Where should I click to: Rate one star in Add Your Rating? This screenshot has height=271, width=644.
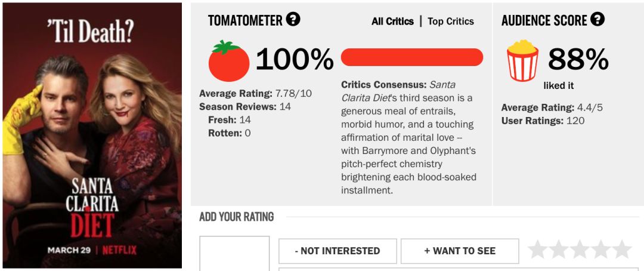538,250
